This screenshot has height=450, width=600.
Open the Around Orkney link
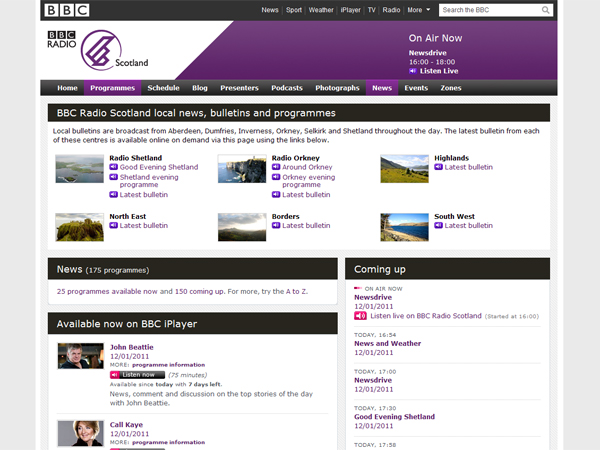pyautogui.click(x=307, y=167)
